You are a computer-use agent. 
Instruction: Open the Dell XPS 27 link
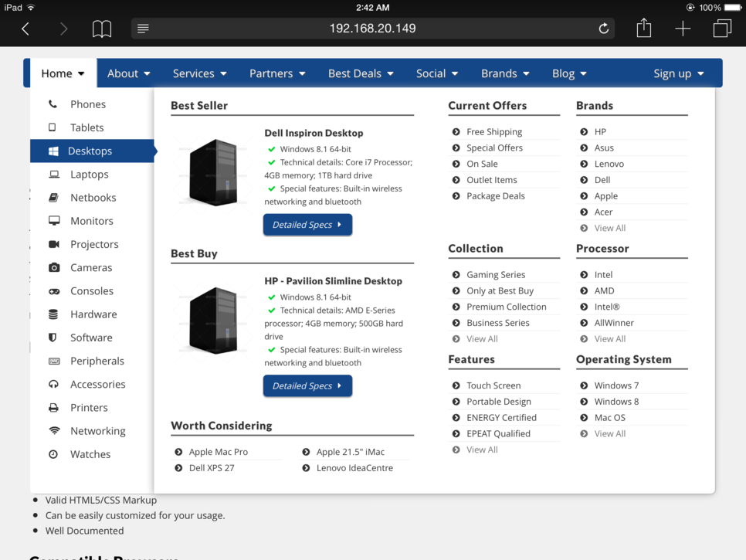click(212, 468)
